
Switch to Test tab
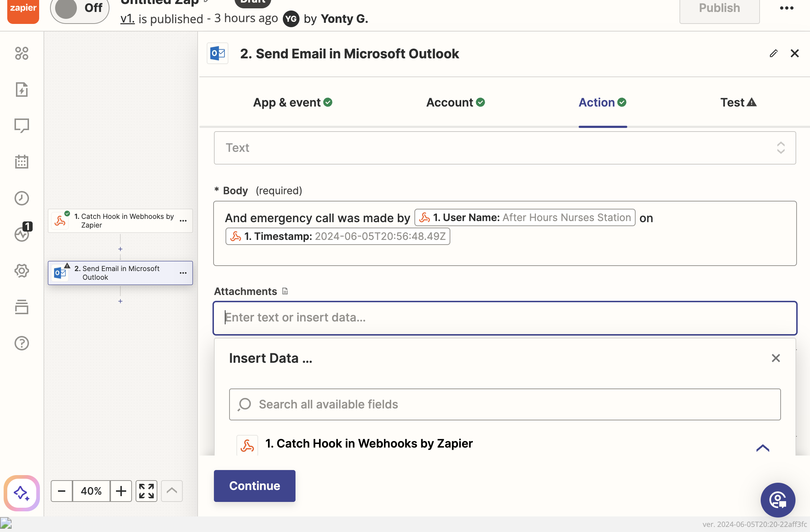[x=738, y=103]
